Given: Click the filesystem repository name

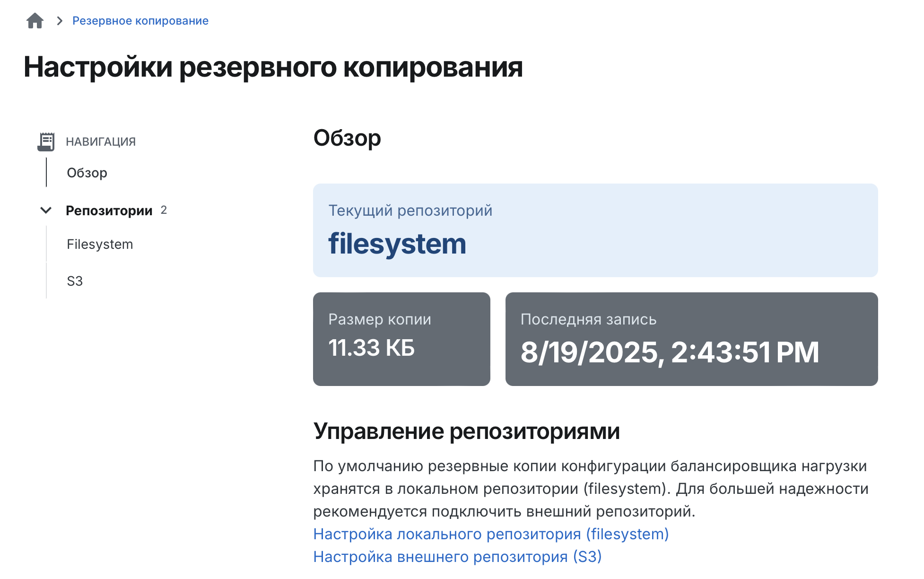Looking at the screenshot, I should click(x=397, y=244).
